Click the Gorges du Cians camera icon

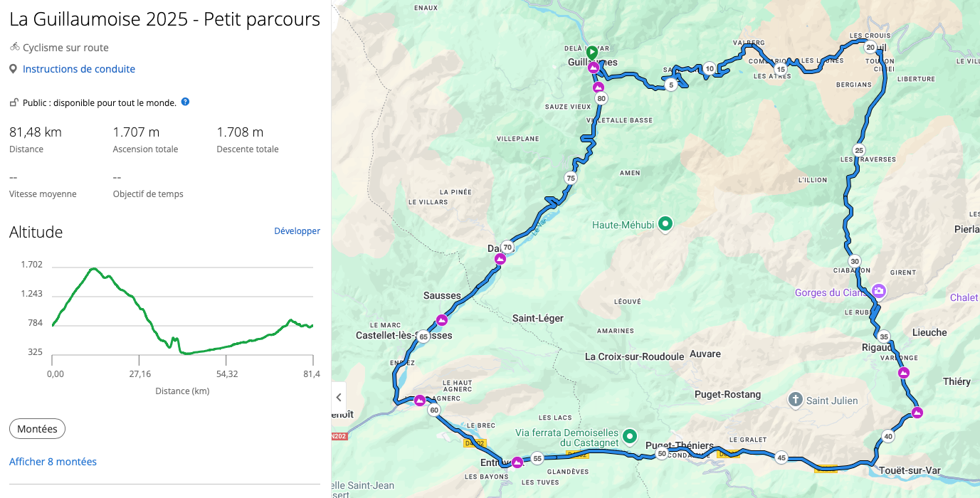(879, 291)
